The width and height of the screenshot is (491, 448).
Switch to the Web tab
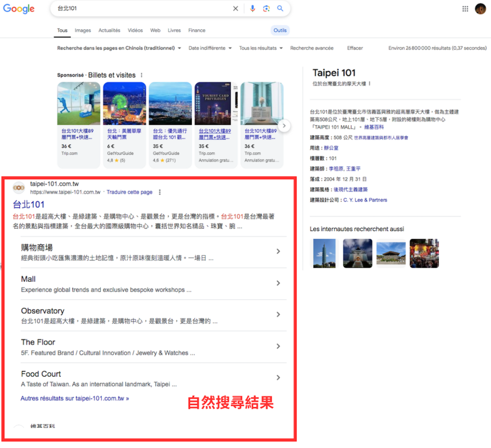coord(155,30)
